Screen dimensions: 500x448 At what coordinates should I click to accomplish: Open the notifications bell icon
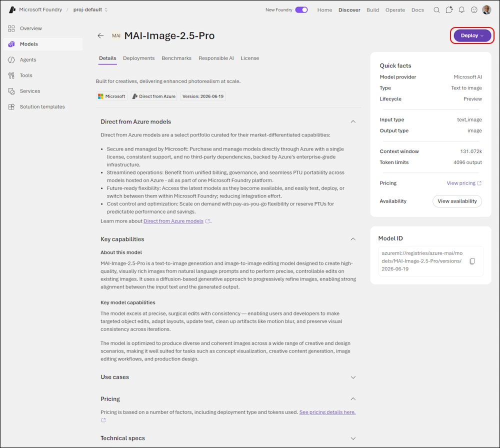(461, 10)
